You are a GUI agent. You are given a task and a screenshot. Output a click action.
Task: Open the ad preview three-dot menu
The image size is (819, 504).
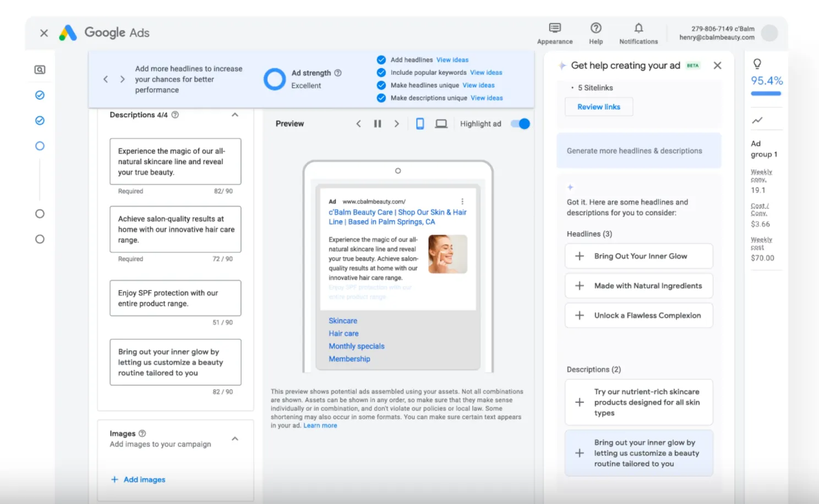tap(462, 201)
